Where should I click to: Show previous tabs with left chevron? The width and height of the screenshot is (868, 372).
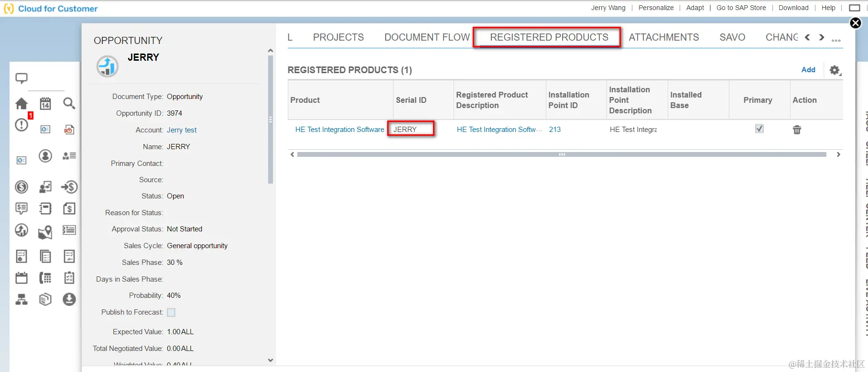pos(807,37)
